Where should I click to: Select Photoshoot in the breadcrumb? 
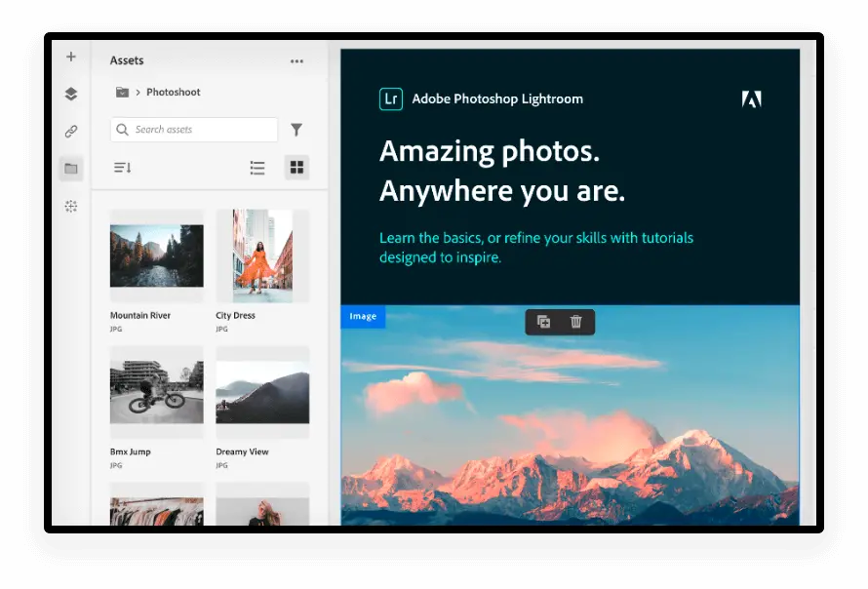pyautogui.click(x=173, y=92)
